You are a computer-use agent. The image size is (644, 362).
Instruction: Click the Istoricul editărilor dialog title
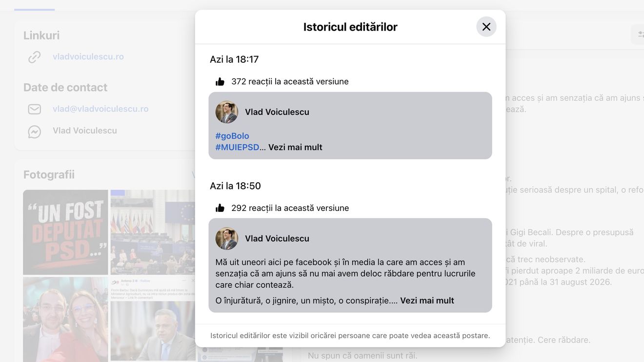(x=350, y=27)
